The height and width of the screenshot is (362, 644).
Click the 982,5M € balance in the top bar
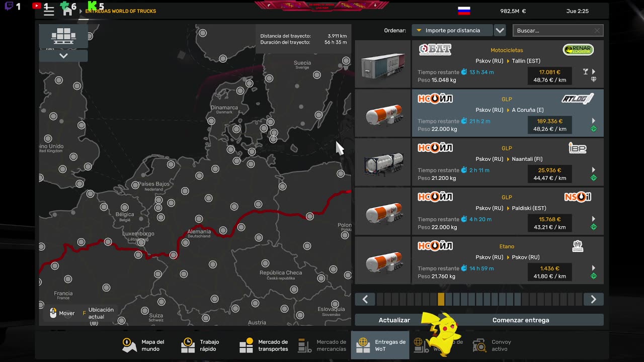(513, 11)
